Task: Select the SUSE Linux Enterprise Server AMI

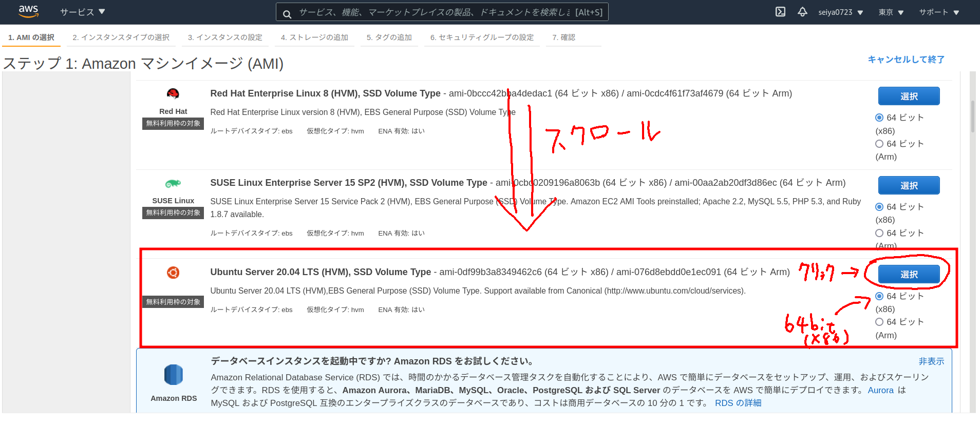Action: coord(909,185)
